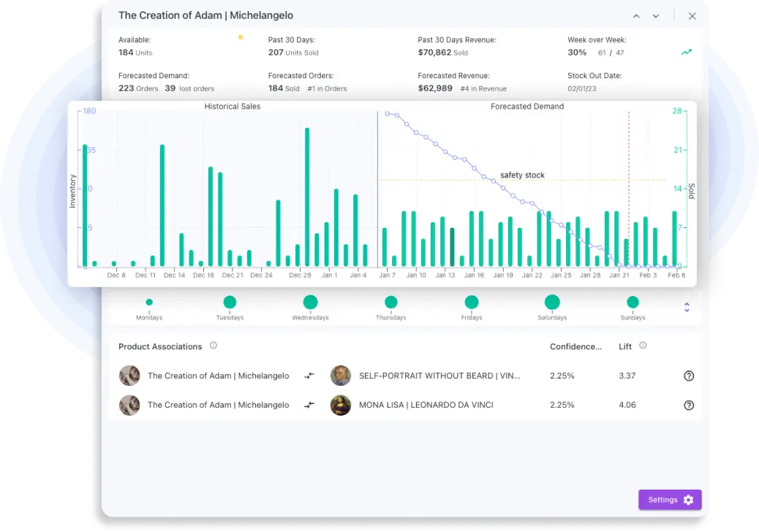
Task: Close the product detail panel
Action: [692, 16]
